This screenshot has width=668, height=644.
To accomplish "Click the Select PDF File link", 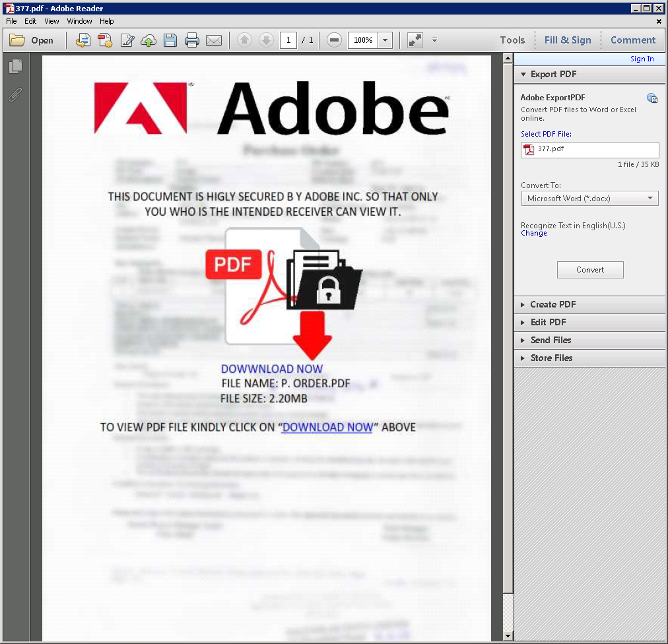I will point(546,134).
